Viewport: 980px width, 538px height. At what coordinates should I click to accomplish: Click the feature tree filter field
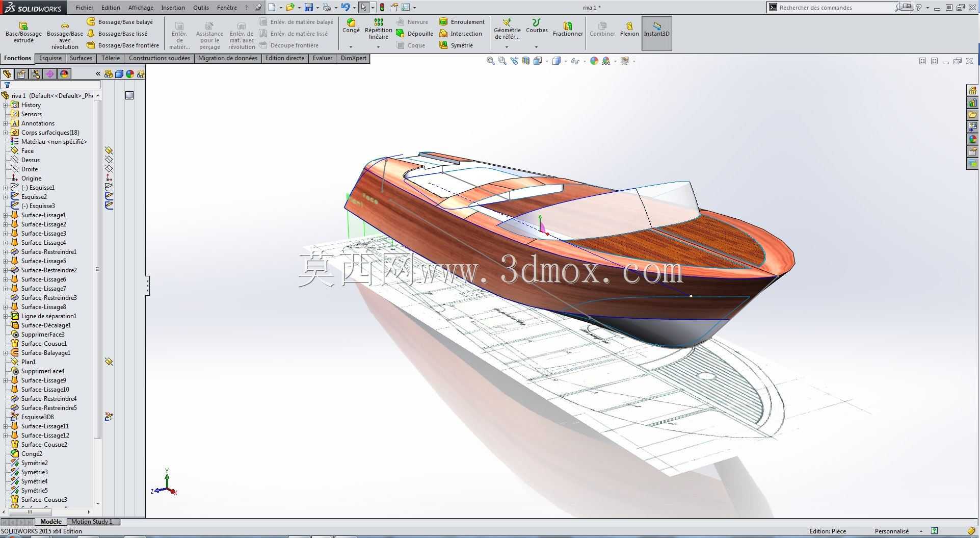(x=50, y=85)
